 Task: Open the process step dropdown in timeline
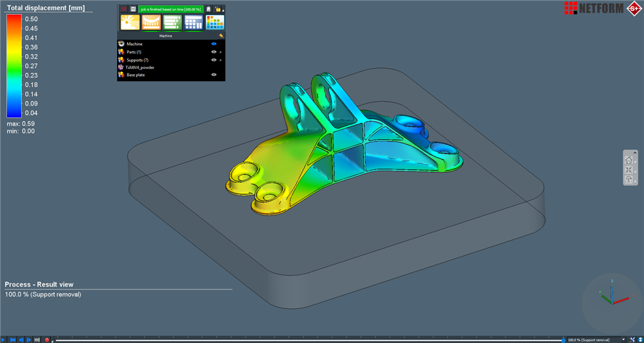pyautogui.click(x=623, y=339)
